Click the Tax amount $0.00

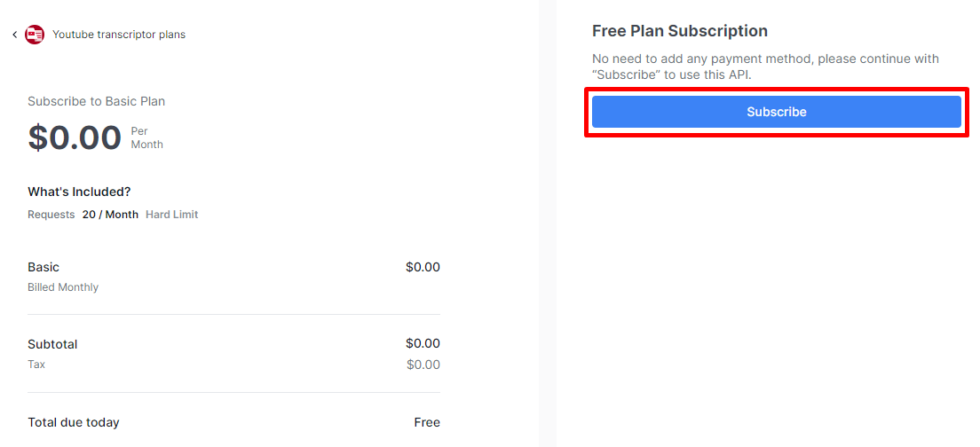pyautogui.click(x=423, y=365)
